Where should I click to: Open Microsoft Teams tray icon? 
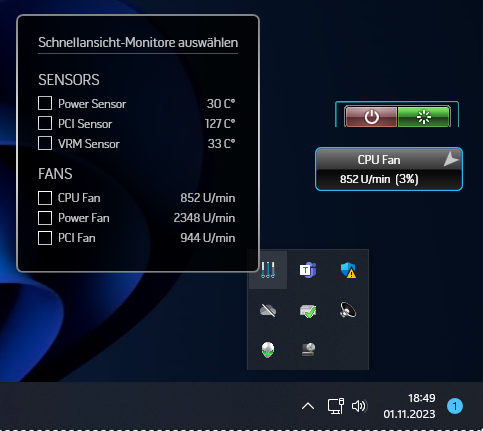click(x=308, y=270)
